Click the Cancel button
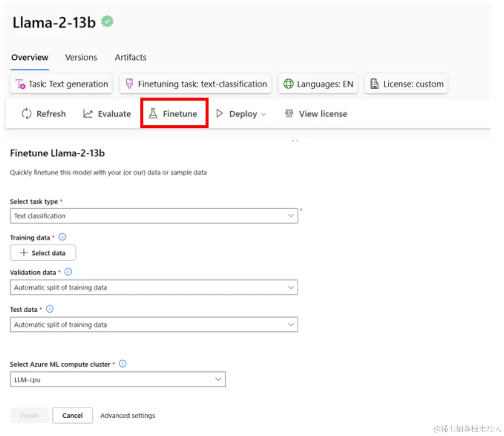This screenshot has width=504, height=436. [x=72, y=415]
